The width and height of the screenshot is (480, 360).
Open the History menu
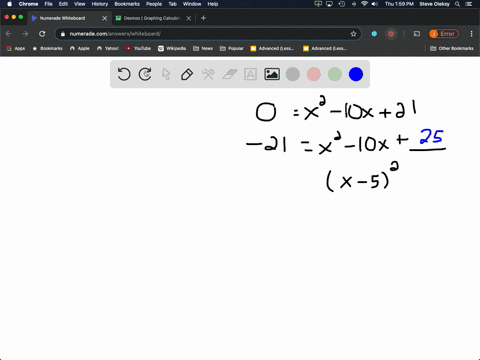(100, 4)
